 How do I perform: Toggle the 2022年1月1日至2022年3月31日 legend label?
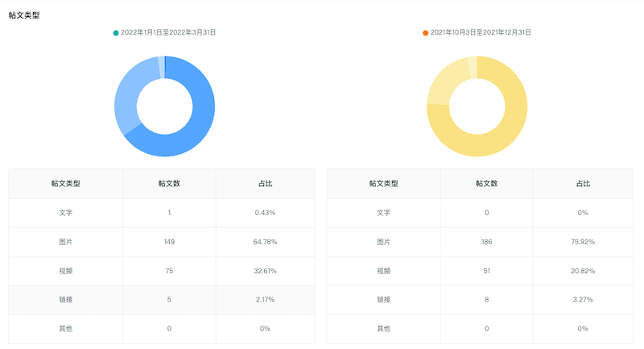coord(168,33)
